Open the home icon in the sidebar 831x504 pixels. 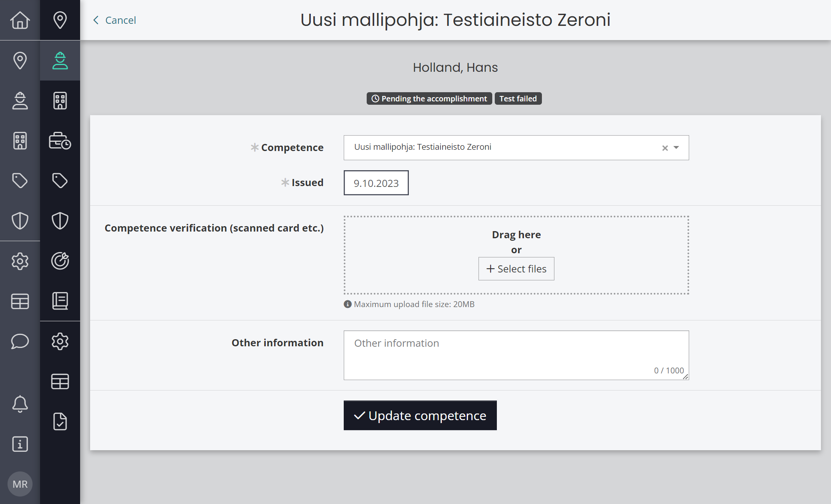pos(20,20)
